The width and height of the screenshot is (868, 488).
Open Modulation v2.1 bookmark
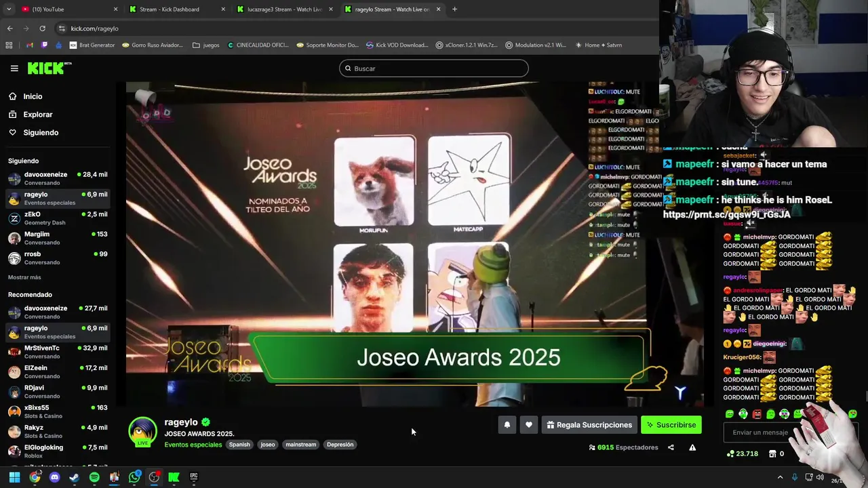(x=536, y=45)
